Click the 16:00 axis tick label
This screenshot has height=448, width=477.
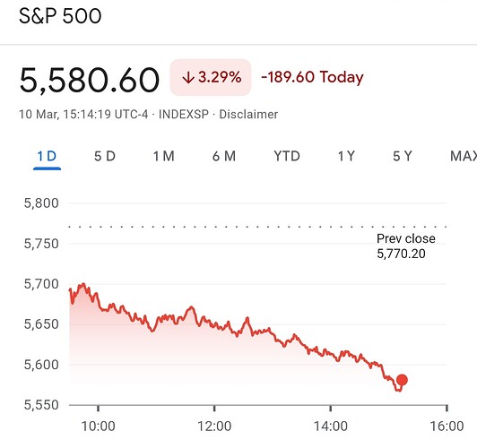coord(447,426)
